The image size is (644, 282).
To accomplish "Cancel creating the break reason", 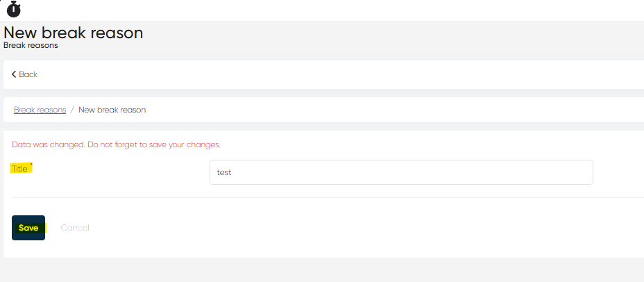I will (75, 228).
